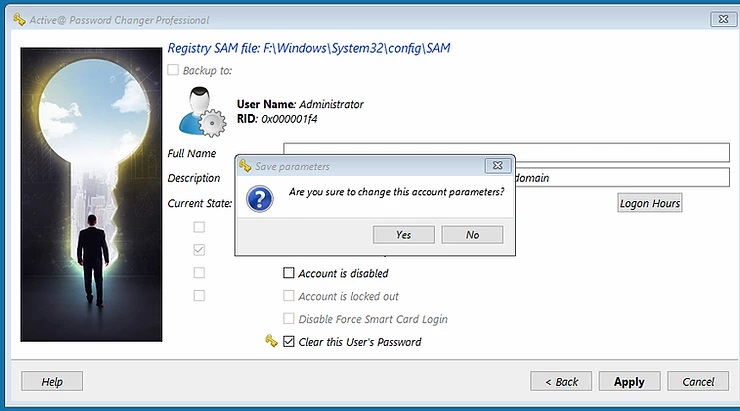
Task: Click 'Are you sure' confirmation message
Action: pyautogui.click(x=396, y=192)
